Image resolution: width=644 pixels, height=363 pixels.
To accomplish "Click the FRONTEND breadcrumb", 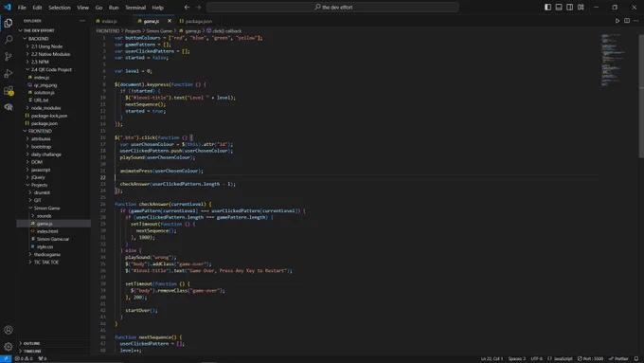I will [x=108, y=31].
